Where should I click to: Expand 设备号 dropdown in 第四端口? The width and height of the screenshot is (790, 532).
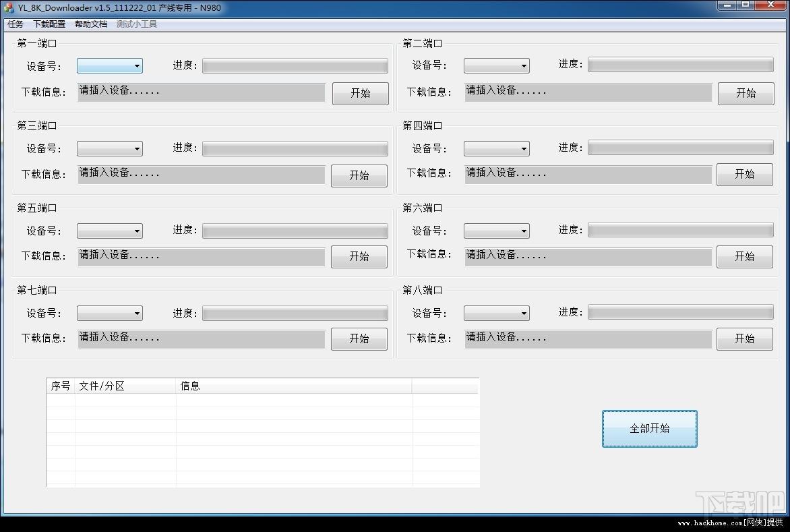point(496,148)
